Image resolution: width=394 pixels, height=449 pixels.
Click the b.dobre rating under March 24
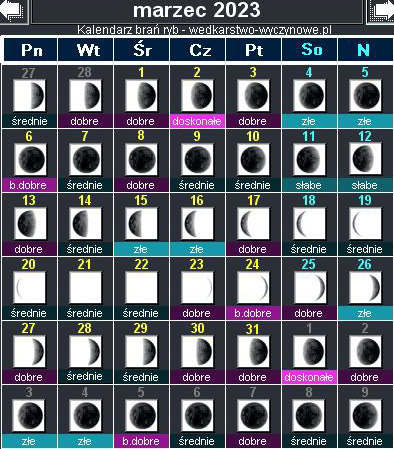coord(253,313)
